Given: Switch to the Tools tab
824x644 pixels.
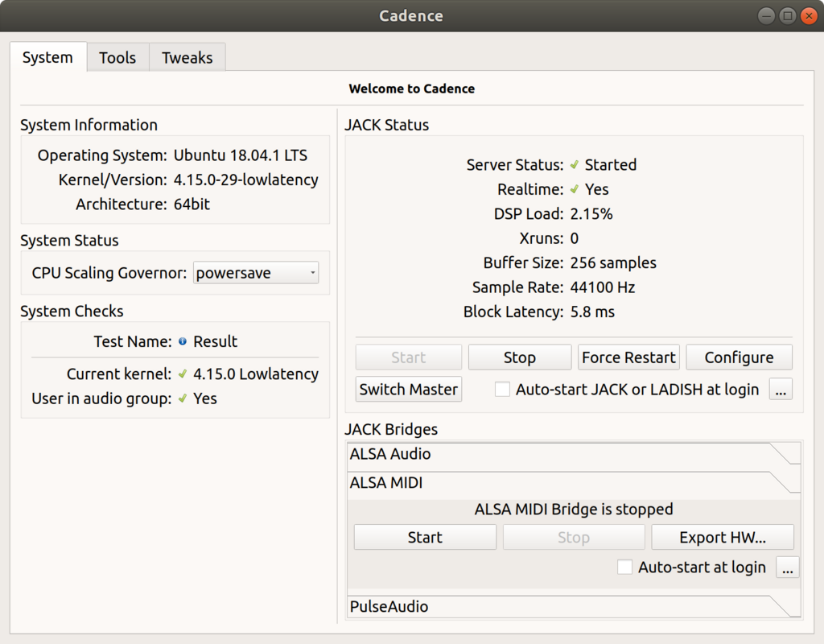Looking at the screenshot, I should pyautogui.click(x=117, y=58).
